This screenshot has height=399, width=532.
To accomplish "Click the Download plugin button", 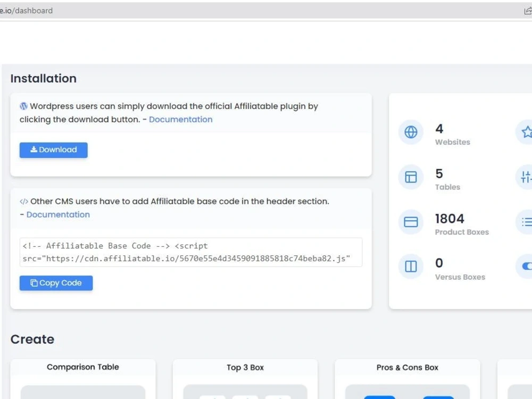I will (53, 150).
